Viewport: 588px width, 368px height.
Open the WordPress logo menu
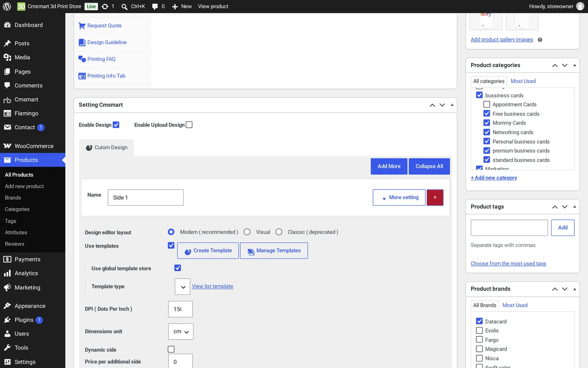pyautogui.click(x=7, y=6)
